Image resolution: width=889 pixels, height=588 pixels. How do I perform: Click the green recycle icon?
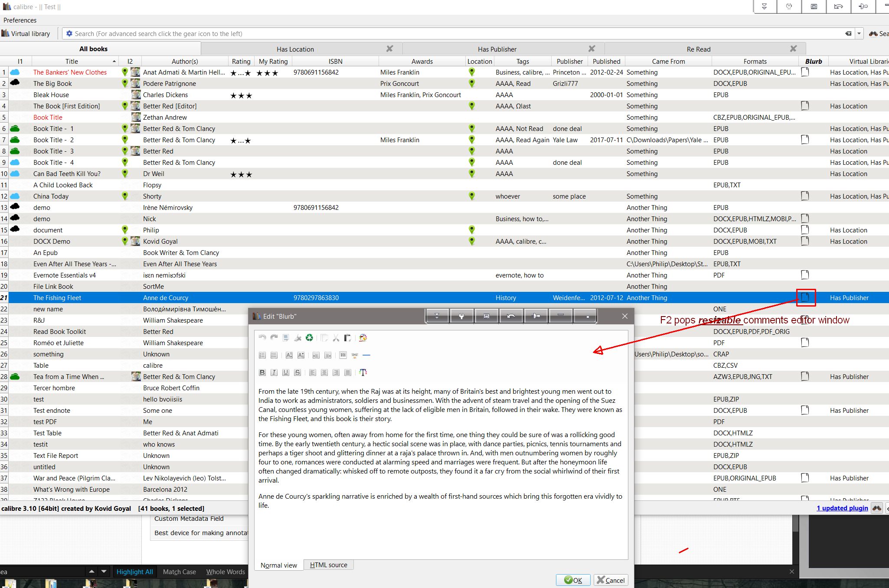point(309,338)
